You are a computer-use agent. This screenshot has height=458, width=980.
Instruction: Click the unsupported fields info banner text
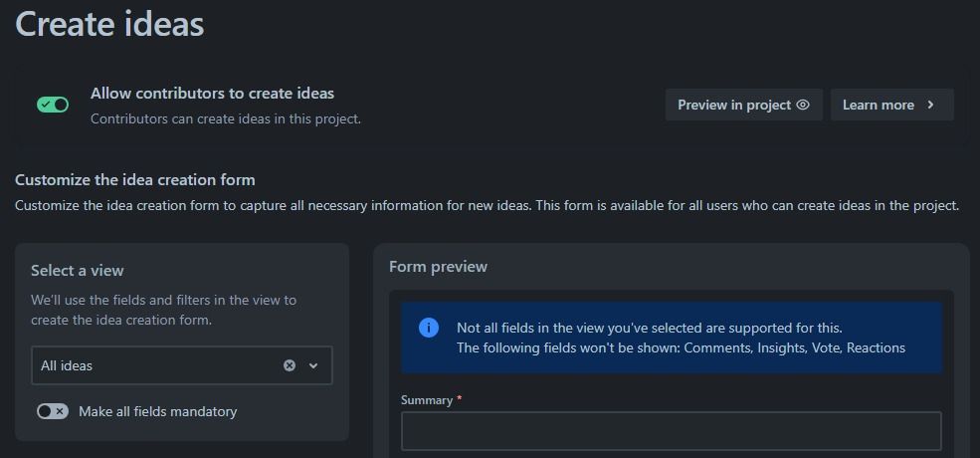point(681,338)
